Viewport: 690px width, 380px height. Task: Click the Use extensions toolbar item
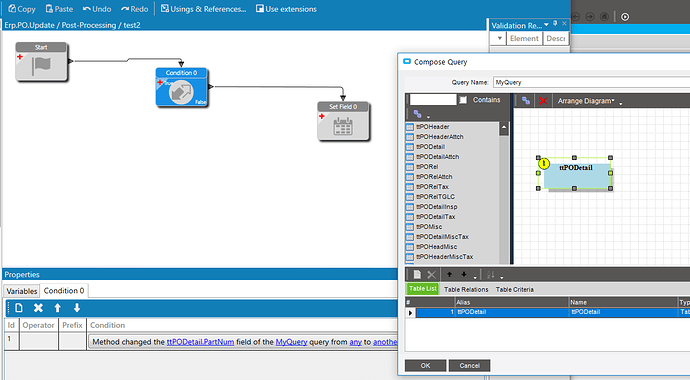pyautogui.click(x=286, y=9)
